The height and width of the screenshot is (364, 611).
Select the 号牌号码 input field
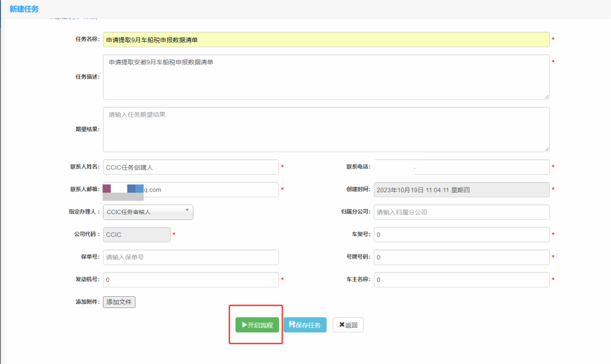pos(461,257)
